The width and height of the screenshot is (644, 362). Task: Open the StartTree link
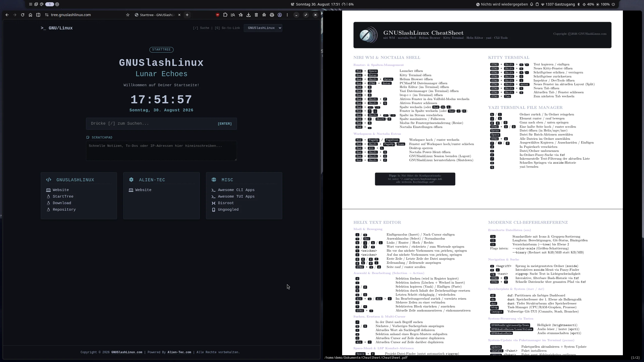[63, 197]
